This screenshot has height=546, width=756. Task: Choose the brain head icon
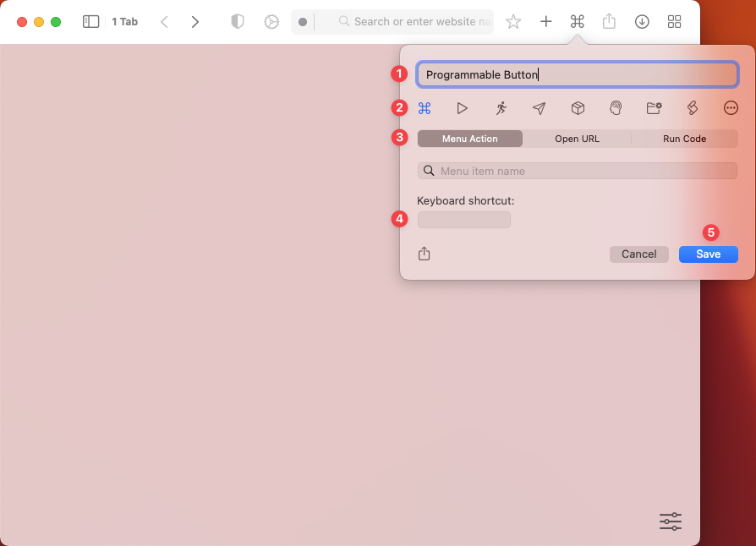pyautogui.click(x=616, y=108)
